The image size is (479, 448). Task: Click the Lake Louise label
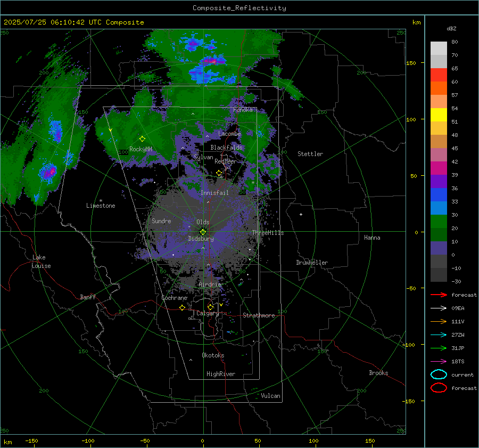(x=41, y=262)
